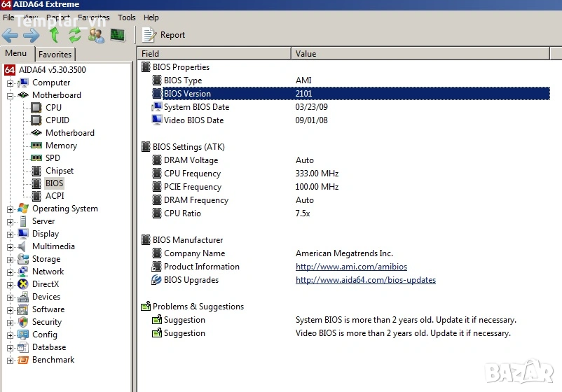This screenshot has width=562, height=392.
Task: Follow the aida64.com bios-updates link
Action: pos(365,280)
